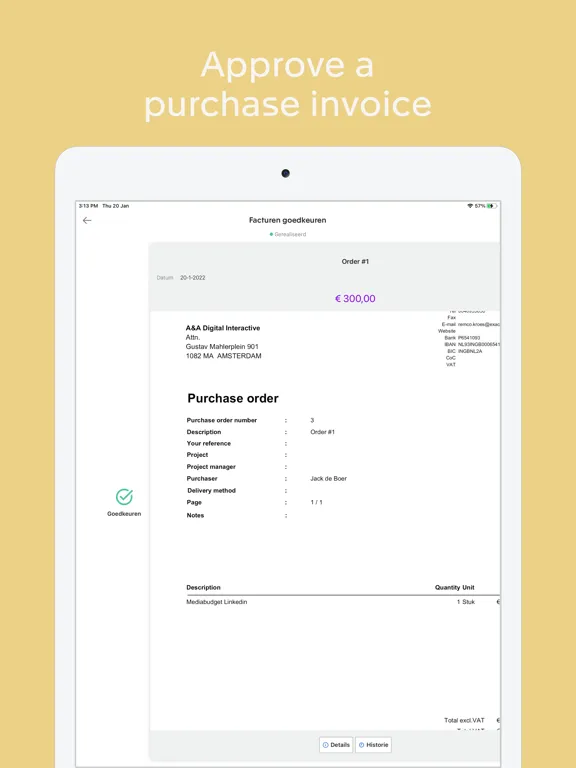This screenshot has height=768, width=576.
Task: Tap the 3:13 PM status bar time
Action: point(88,206)
